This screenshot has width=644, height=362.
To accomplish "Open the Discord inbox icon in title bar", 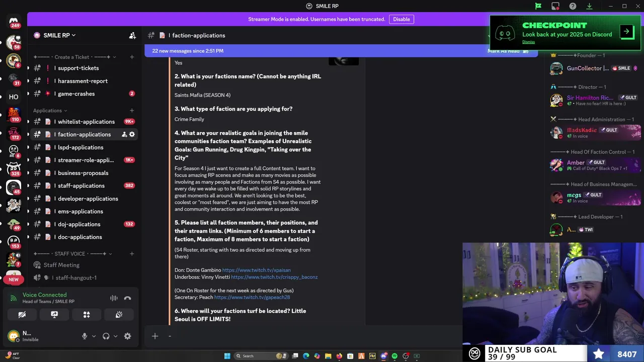I will [555, 6].
